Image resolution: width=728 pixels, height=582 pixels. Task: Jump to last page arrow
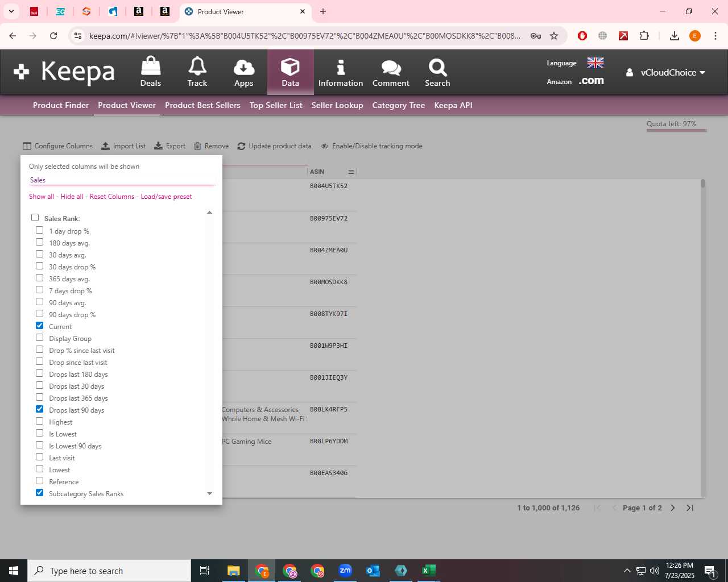(690, 508)
